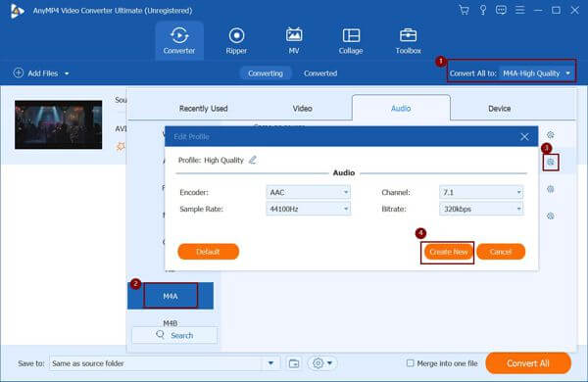The height and width of the screenshot is (382, 588).
Task: Click the Cancel button
Action: (501, 252)
